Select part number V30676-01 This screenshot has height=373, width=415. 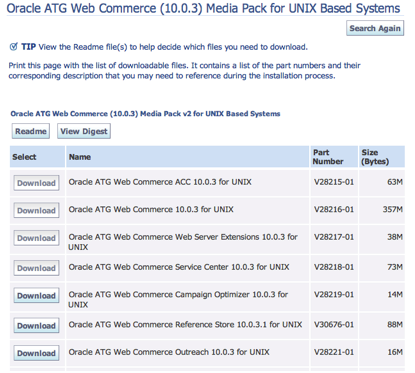tap(334, 325)
